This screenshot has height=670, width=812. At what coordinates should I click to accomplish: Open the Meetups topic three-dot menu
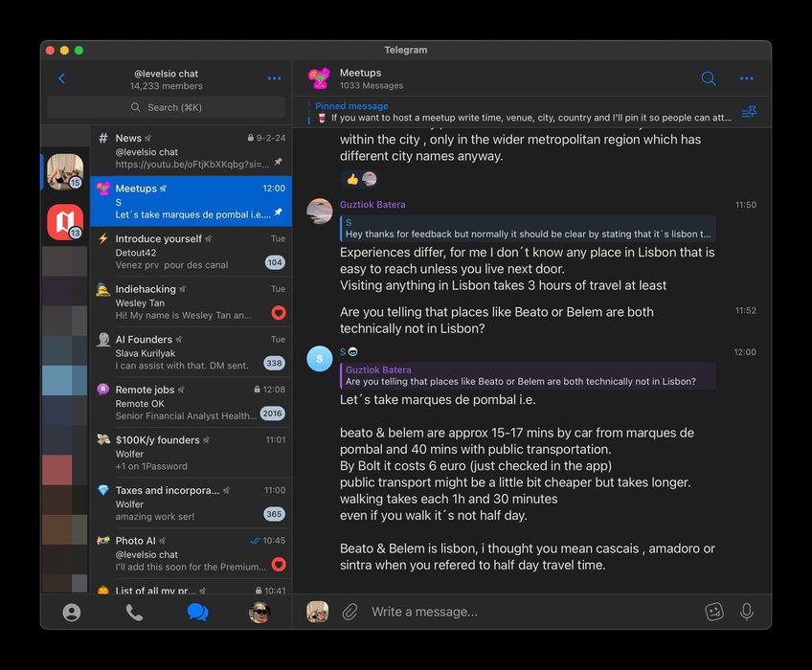pos(746,78)
